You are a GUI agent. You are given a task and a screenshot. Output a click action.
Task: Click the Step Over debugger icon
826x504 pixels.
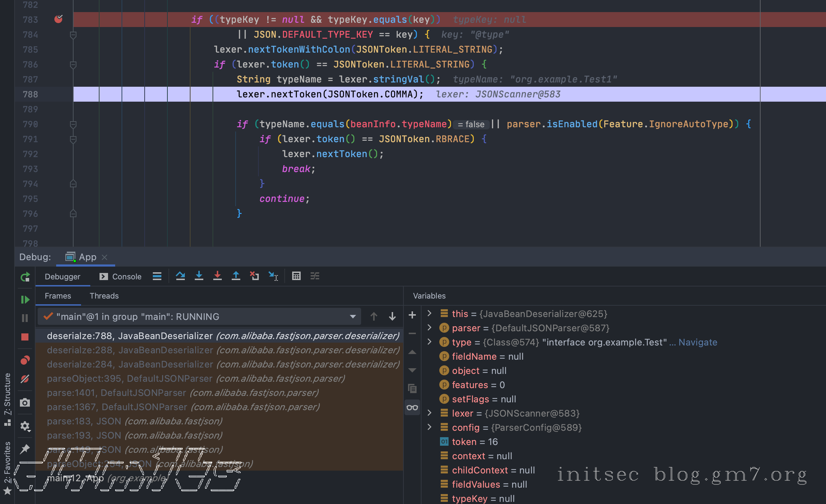coord(180,276)
